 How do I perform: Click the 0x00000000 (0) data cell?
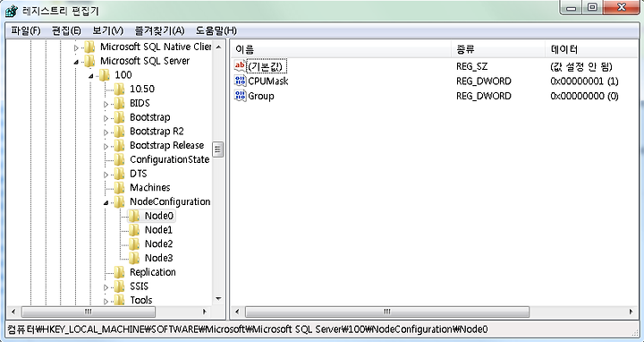tap(584, 96)
